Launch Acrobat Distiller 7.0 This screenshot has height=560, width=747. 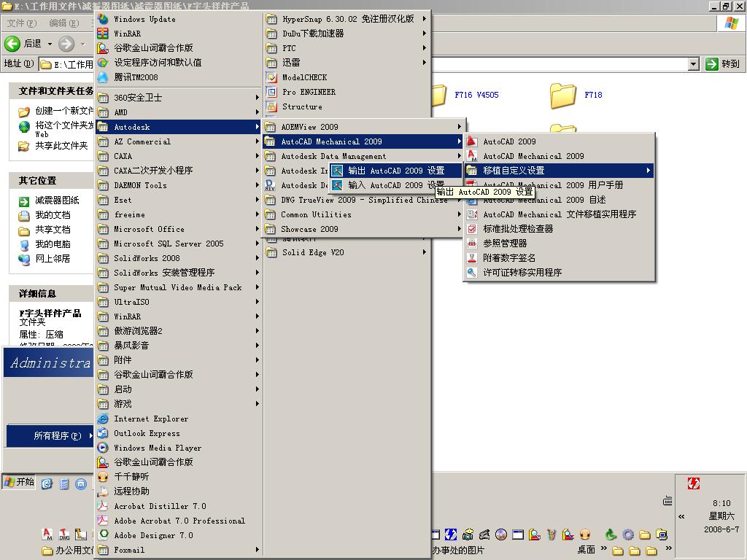[178, 506]
